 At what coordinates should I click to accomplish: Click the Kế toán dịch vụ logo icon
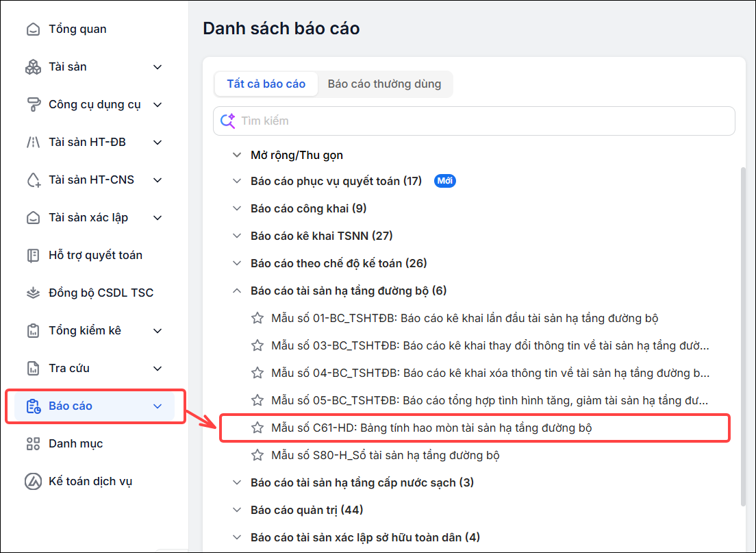pyautogui.click(x=33, y=481)
